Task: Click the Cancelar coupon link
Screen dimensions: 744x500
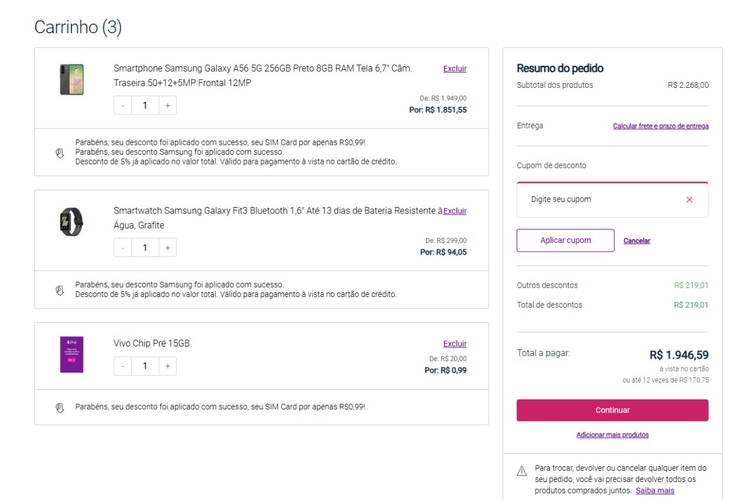Action: pyautogui.click(x=637, y=241)
